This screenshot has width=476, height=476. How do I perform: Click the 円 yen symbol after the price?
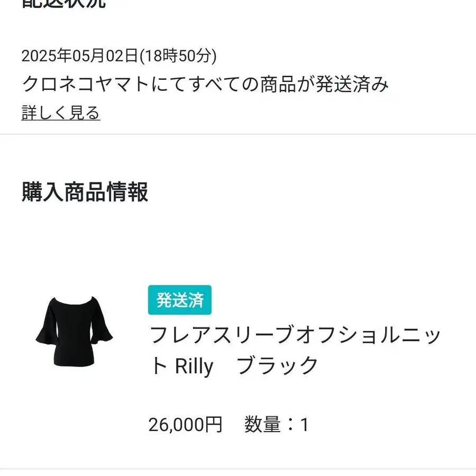(214, 424)
